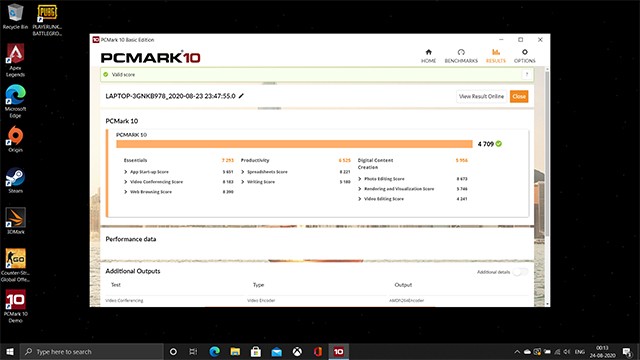This screenshot has height=360, width=640.
Task: Expand Spreadsheets Score details
Action: (x=243, y=172)
